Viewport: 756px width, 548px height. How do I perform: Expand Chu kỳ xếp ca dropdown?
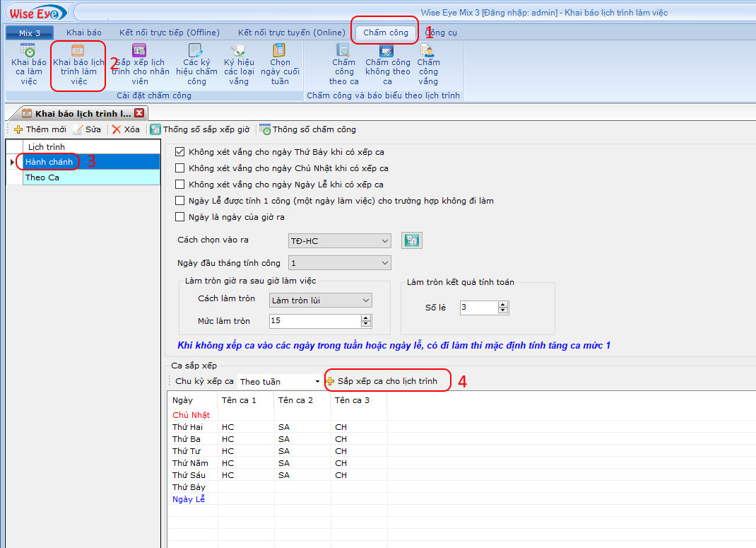coord(317,382)
